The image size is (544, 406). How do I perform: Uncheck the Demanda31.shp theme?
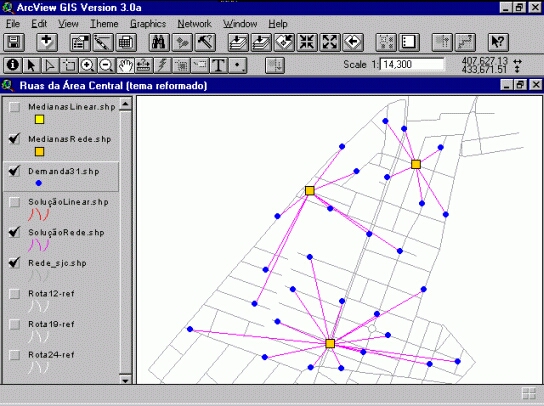(15, 171)
